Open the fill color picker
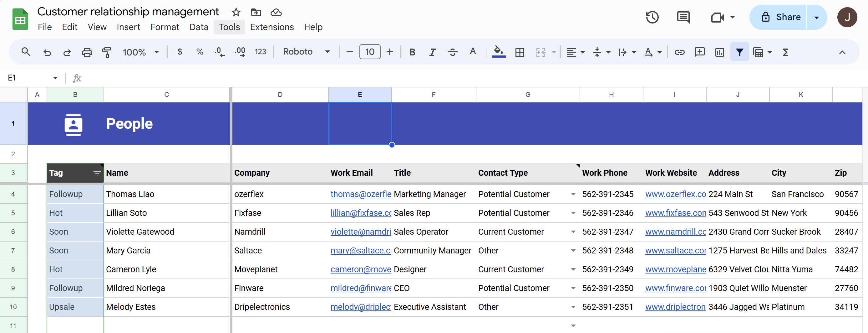 pyautogui.click(x=498, y=52)
